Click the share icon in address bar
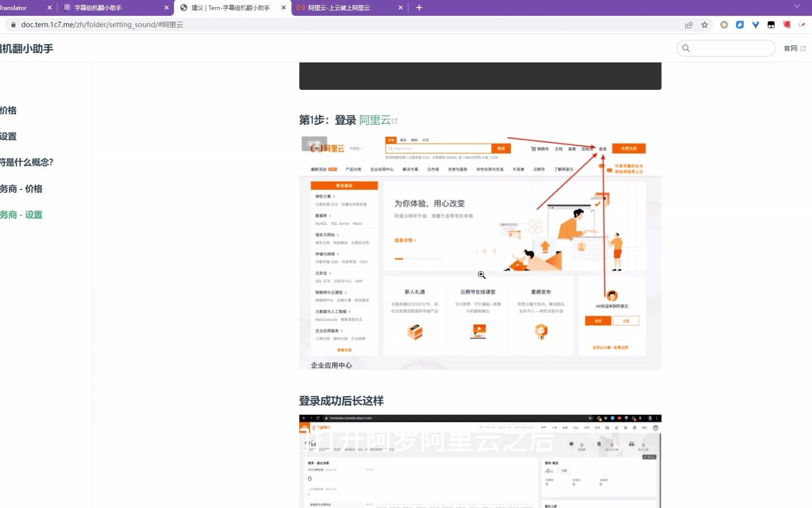 pyautogui.click(x=688, y=24)
